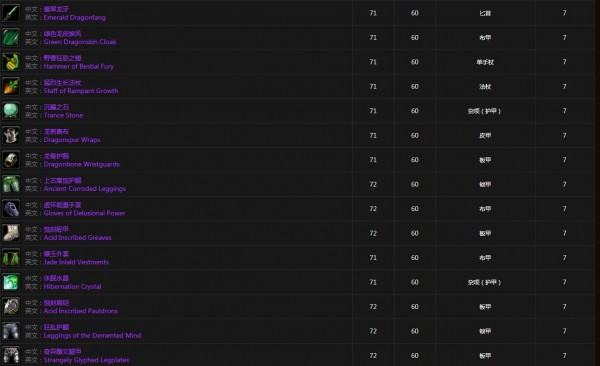Click the Strangely Glyphed Legplates icon
600x366 pixels.
pos(11,356)
